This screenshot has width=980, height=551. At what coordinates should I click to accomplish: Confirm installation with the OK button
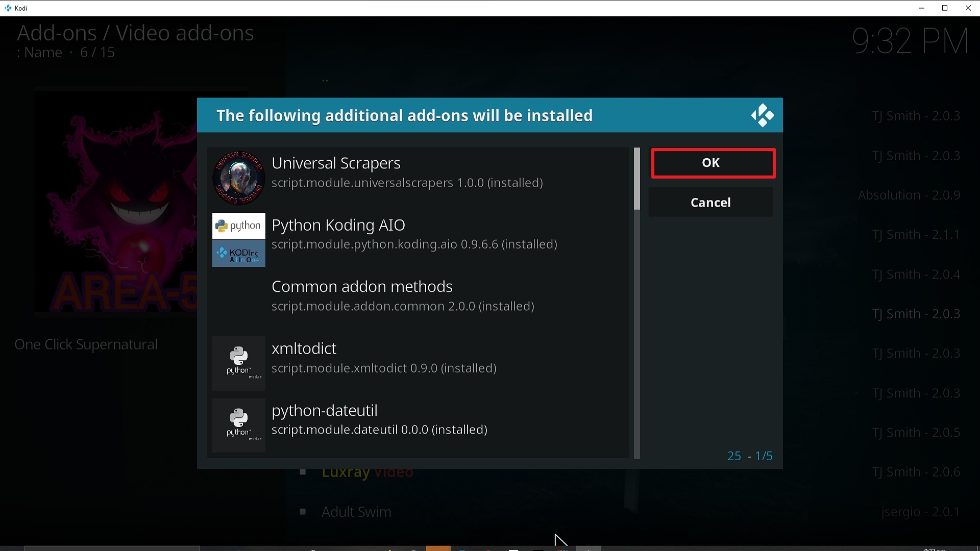pos(713,163)
